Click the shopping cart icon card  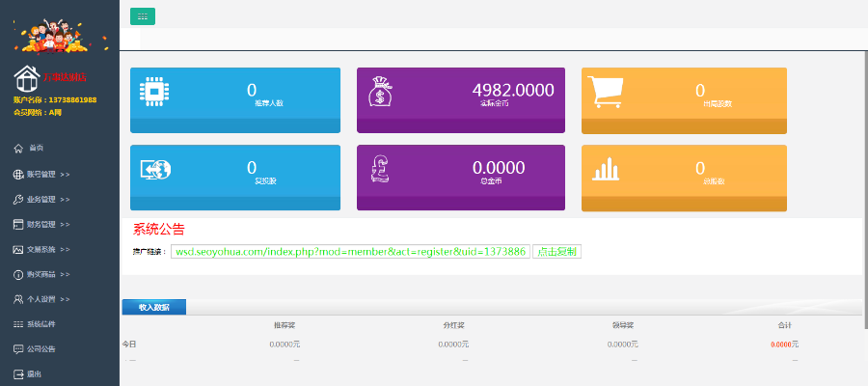(x=605, y=92)
